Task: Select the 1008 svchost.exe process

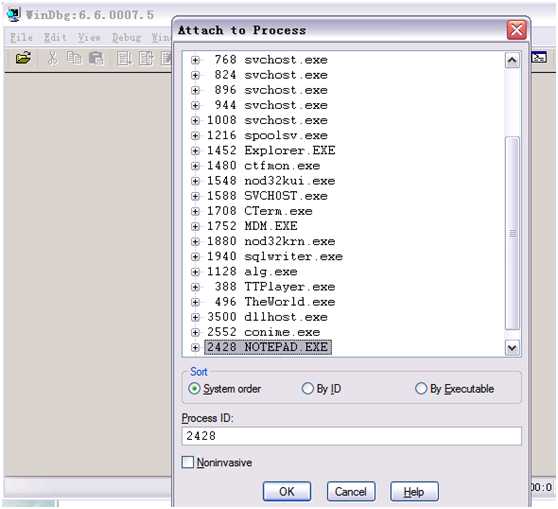Action: (x=267, y=120)
